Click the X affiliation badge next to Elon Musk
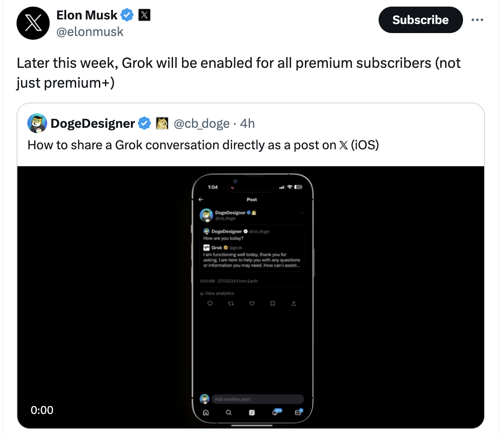This screenshot has width=504, height=435. click(x=144, y=15)
